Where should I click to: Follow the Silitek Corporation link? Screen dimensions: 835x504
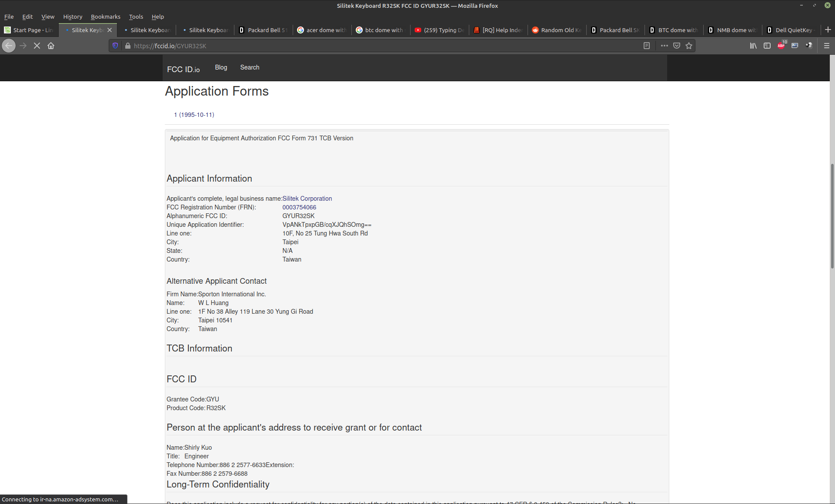coord(307,199)
